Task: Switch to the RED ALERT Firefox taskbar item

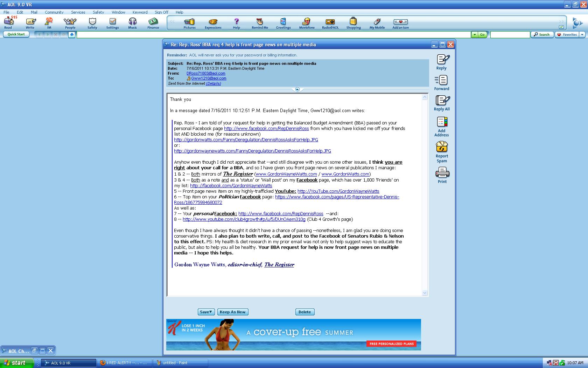Action: coord(125,363)
